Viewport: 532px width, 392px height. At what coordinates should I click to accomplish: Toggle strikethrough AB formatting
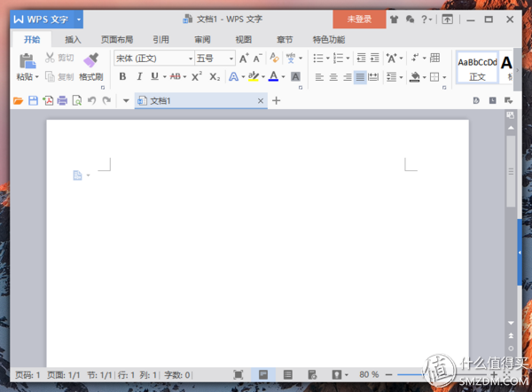tap(175, 76)
